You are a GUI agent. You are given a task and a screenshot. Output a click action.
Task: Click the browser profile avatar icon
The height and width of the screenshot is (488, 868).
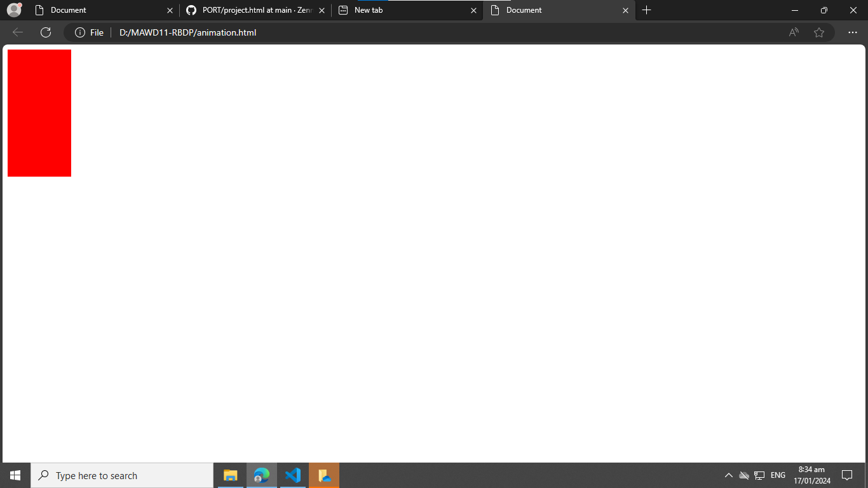pyautogui.click(x=14, y=10)
